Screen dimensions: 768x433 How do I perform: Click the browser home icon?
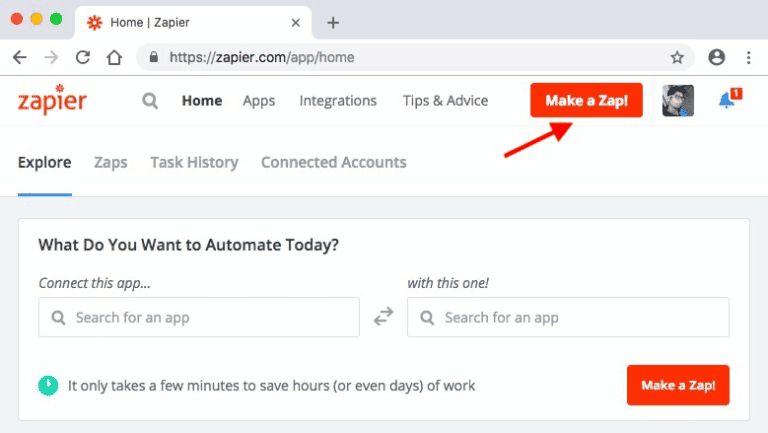click(114, 57)
